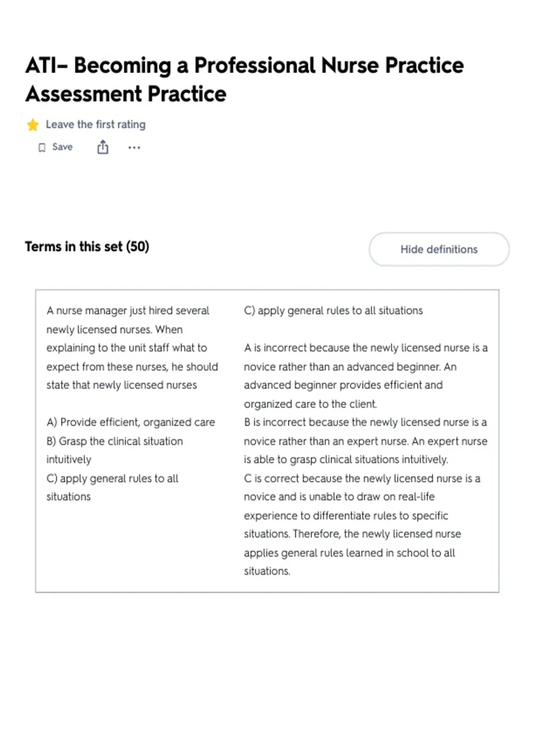Click the Assessment Practice title line

126,94
